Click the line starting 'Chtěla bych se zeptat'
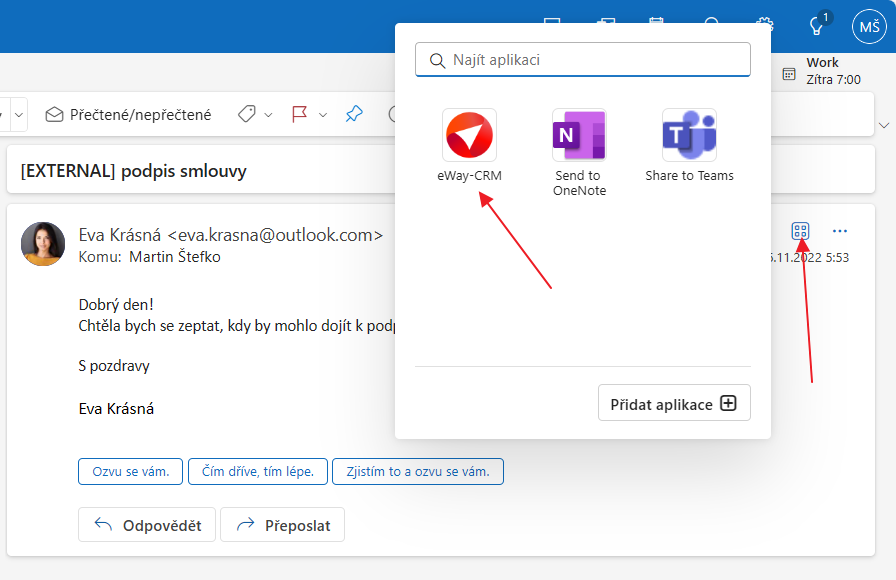 (x=237, y=326)
